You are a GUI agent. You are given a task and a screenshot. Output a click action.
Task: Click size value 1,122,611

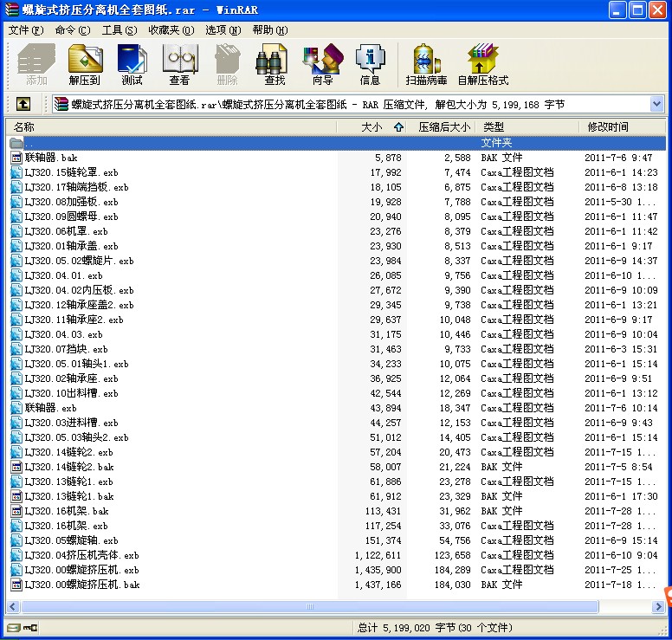coord(378,555)
